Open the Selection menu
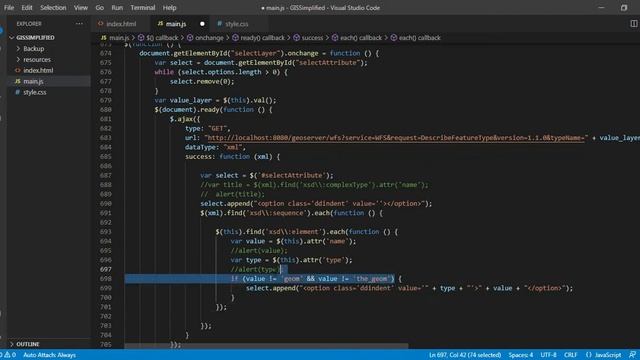This screenshot has height=360, width=640. (x=53, y=8)
